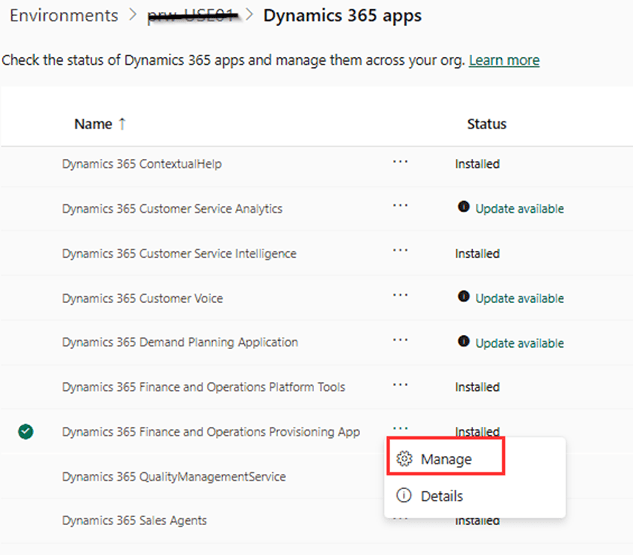Select Manage from the context menu

[445, 459]
